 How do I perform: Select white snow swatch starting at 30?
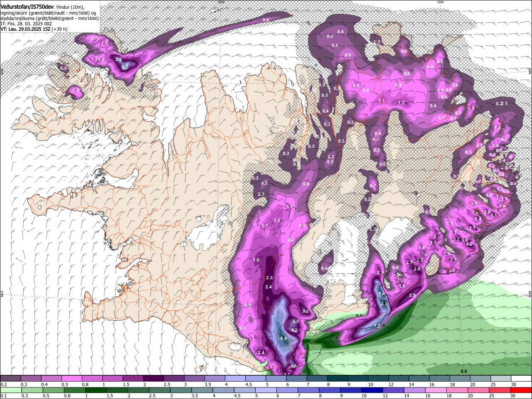click(521, 378)
